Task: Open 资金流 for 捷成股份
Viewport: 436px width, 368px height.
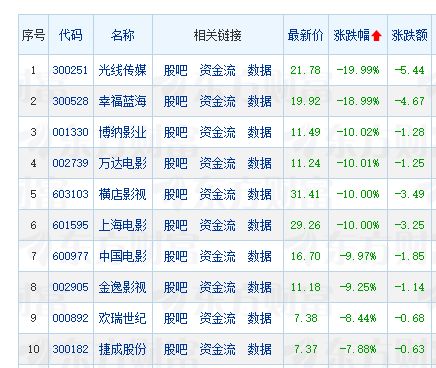Action: click(x=217, y=349)
